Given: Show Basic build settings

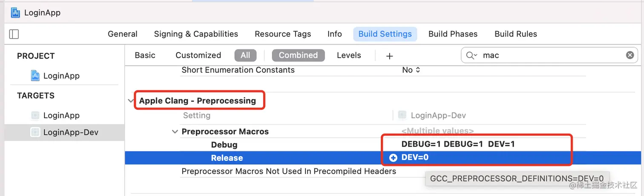Looking at the screenshot, I should 145,55.
